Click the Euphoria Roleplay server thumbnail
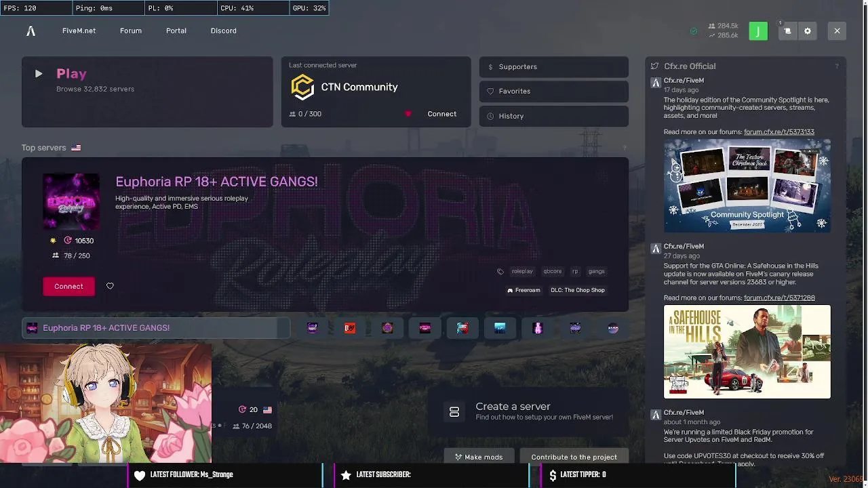The width and height of the screenshot is (868, 488). coord(71,202)
